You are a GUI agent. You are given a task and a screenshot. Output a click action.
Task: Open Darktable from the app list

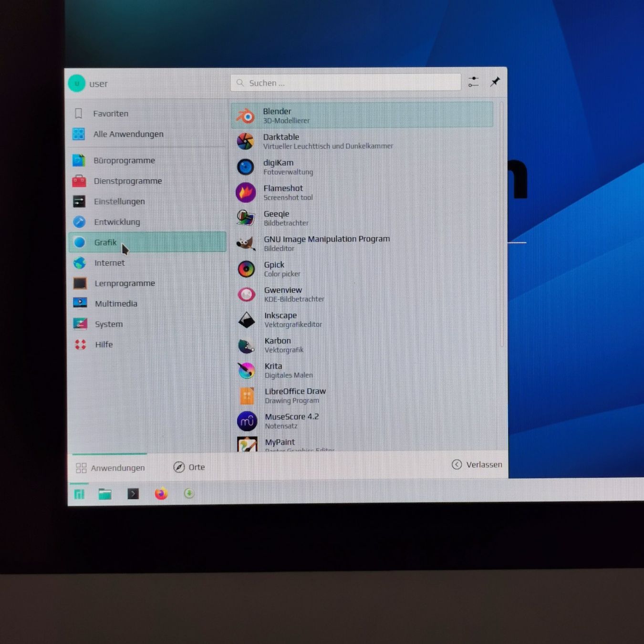click(362, 141)
